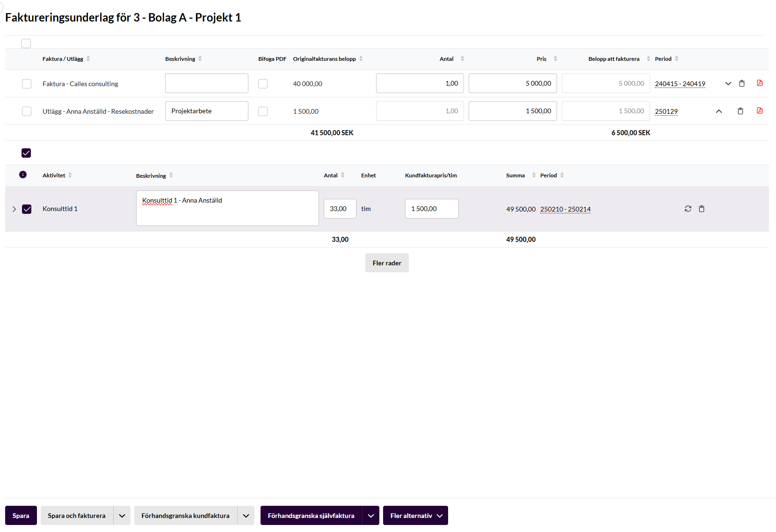The width and height of the screenshot is (776, 532).
Task: Open period link 250210 - 250214
Action: coord(566,209)
